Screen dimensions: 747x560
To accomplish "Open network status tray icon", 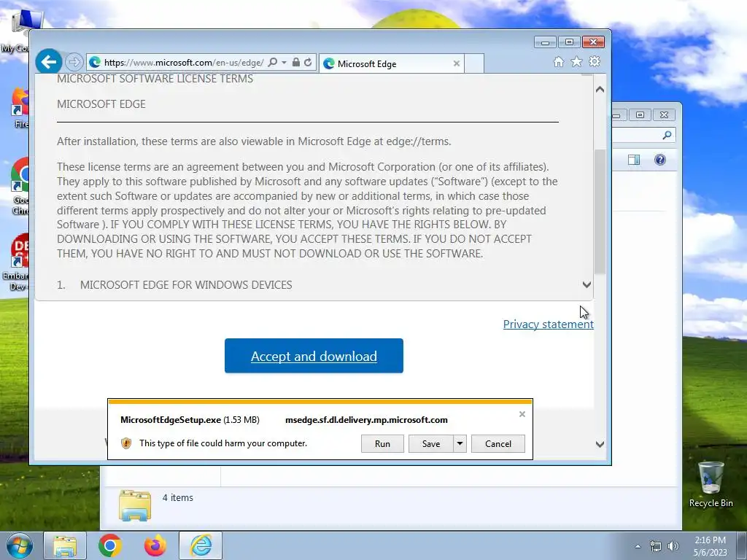I will point(656,546).
